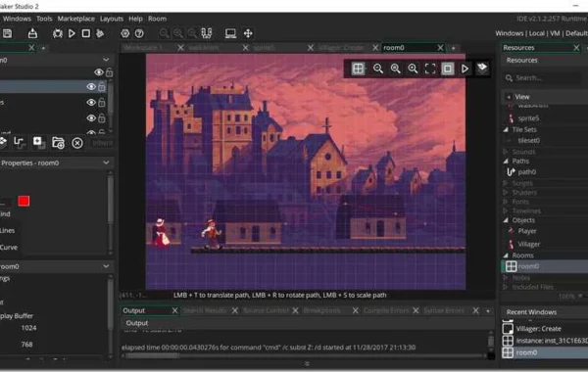Reset zoom in the room editor
Image resolution: width=588 pixels, height=372 pixels.
point(395,69)
